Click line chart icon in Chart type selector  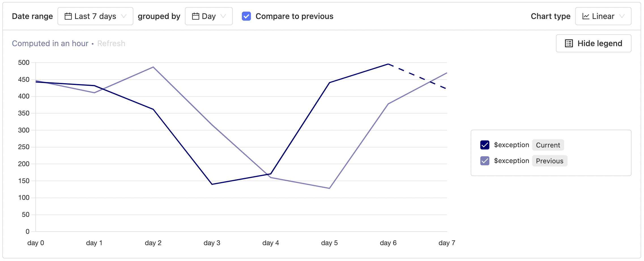coord(586,16)
